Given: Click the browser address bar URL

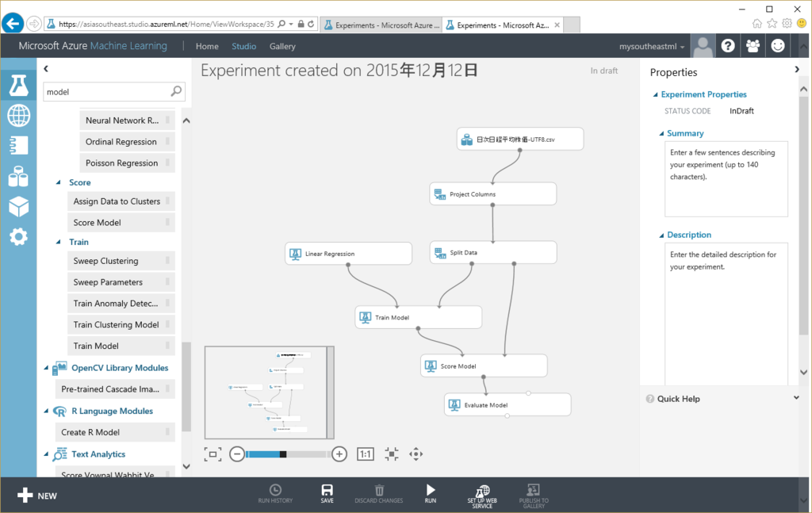Looking at the screenshot, I should (x=167, y=24).
